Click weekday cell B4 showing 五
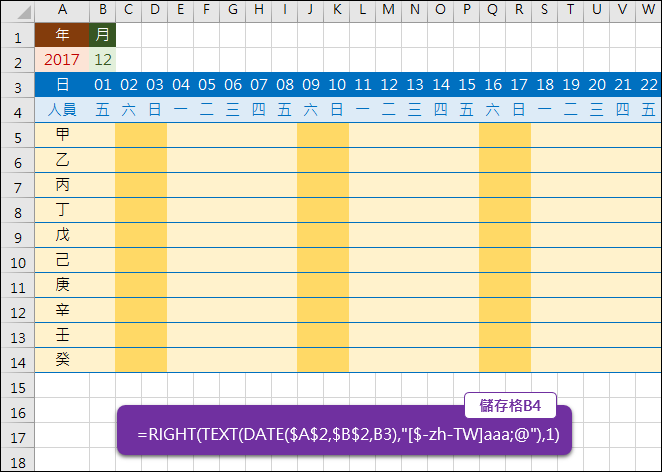Image resolution: width=662 pixels, height=472 pixels. [103, 110]
